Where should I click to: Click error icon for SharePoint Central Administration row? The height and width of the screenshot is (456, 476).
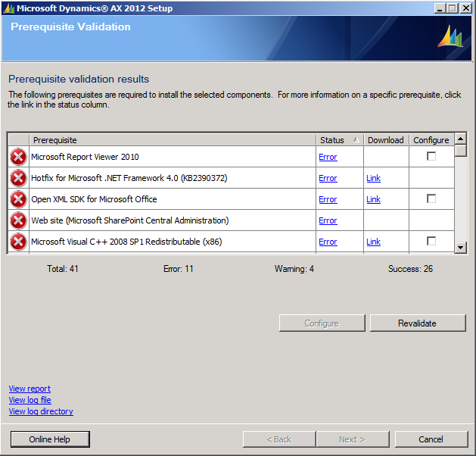(x=18, y=220)
